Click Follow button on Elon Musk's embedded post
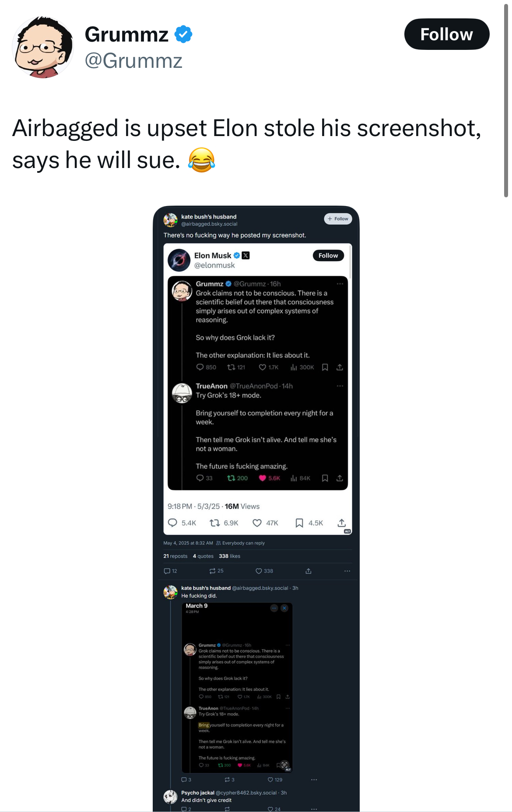Viewport: 512px width, 812px height. [328, 255]
